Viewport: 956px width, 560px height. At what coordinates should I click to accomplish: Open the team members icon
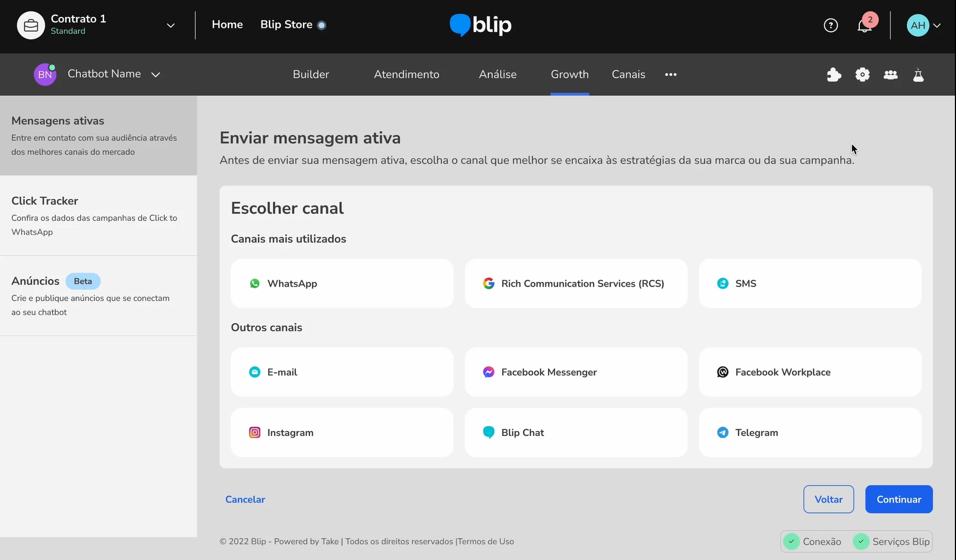[890, 74]
